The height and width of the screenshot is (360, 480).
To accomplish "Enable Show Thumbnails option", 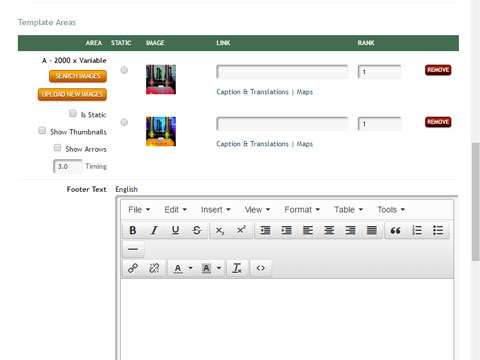I will click(42, 130).
